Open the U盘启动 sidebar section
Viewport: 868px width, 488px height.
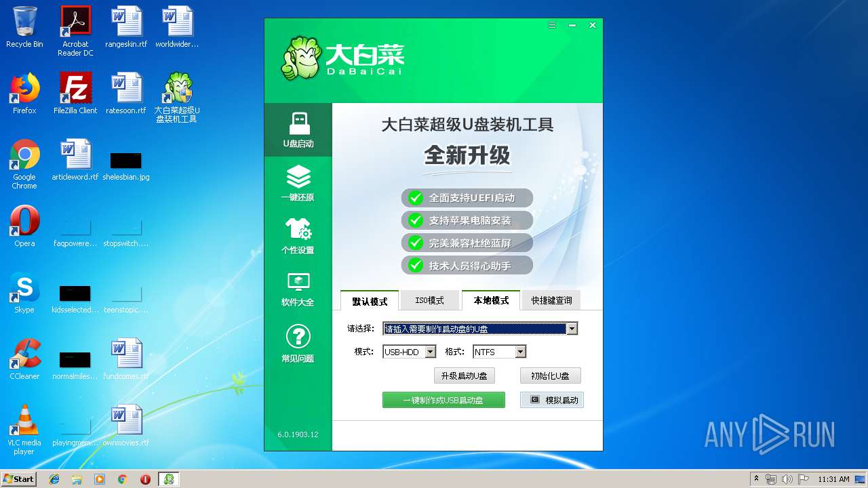pyautogui.click(x=298, y=130)
